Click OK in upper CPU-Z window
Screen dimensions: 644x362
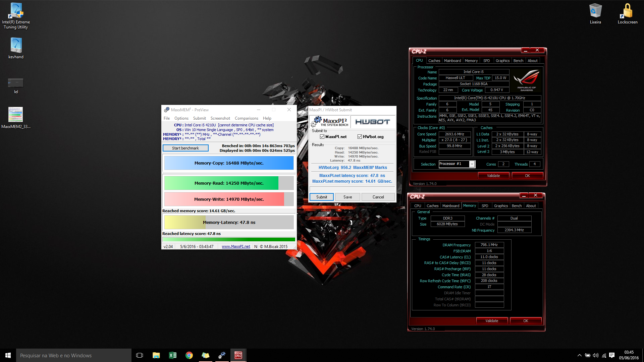tap(527, 176)
